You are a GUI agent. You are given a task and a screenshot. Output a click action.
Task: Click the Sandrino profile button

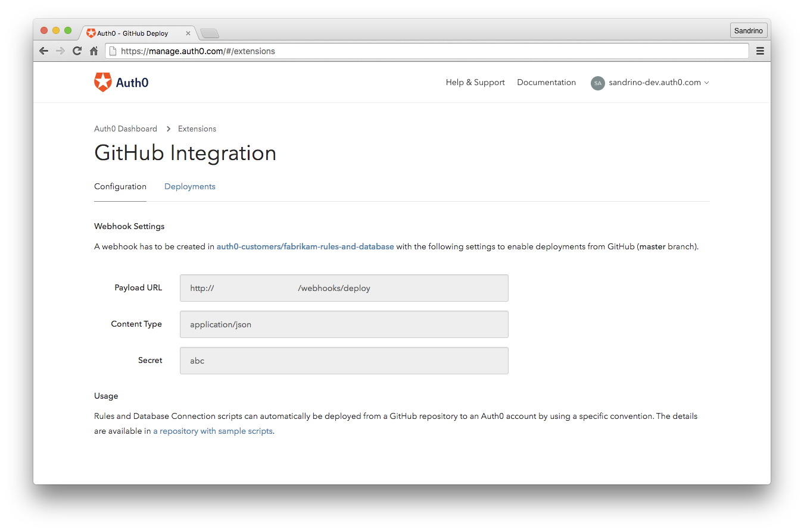pos(748,30)
